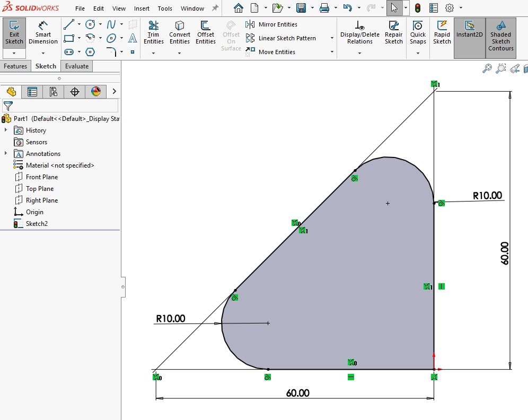Select the Spline sketch tool
528x420 pixels.
coord(111,24)
